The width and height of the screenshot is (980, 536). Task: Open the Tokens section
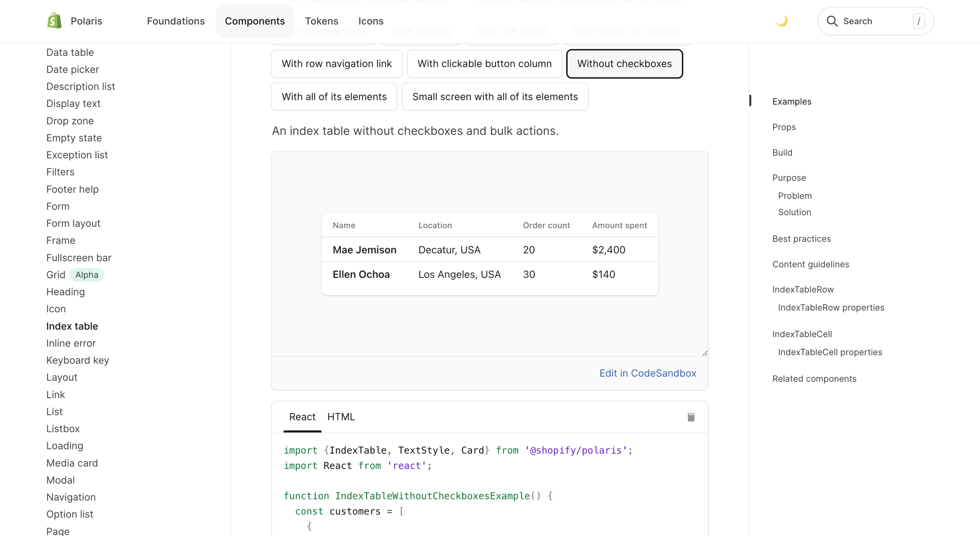coord(321,21)
